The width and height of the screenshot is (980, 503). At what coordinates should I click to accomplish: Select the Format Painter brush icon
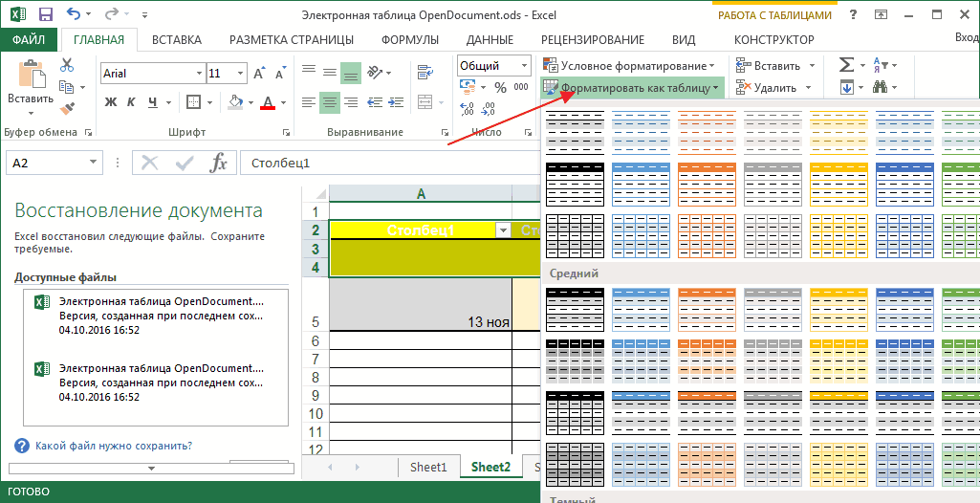point(67,110)
